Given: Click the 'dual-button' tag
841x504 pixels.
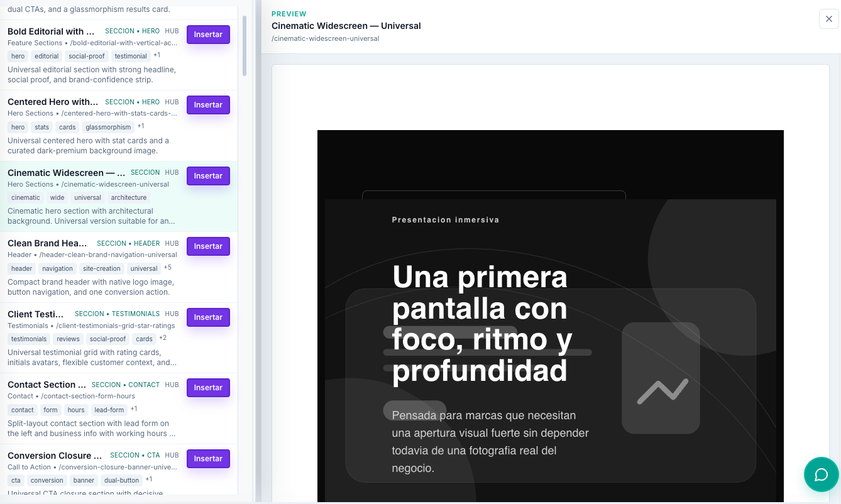Looking at the screenshot, I should (x=122, y=480).
